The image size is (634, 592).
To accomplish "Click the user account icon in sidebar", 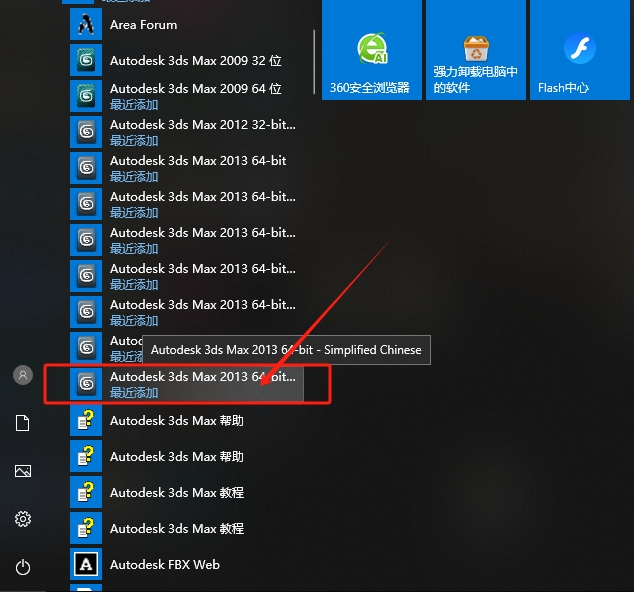I will 23,375.
